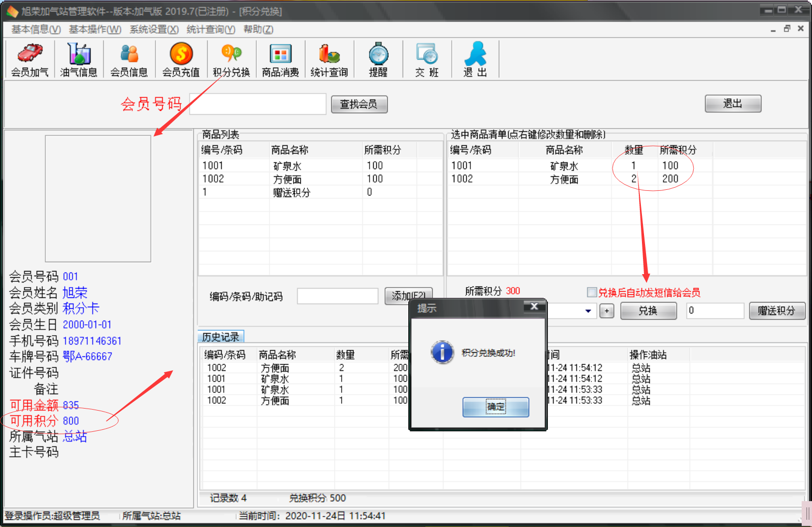Image resolution: width=812 pixels, height=527 pixels.
Task: Open 会员充值 coin icon
Action: [181, 60]
